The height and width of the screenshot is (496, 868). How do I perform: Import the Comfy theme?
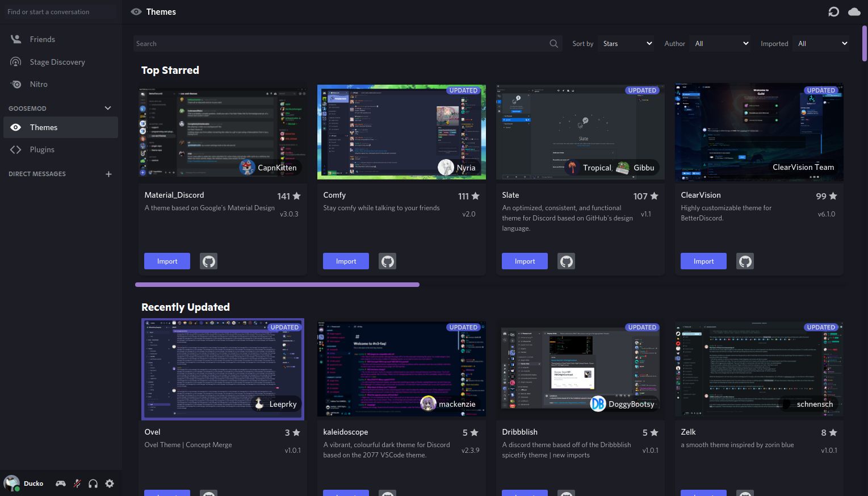[345, 261]
